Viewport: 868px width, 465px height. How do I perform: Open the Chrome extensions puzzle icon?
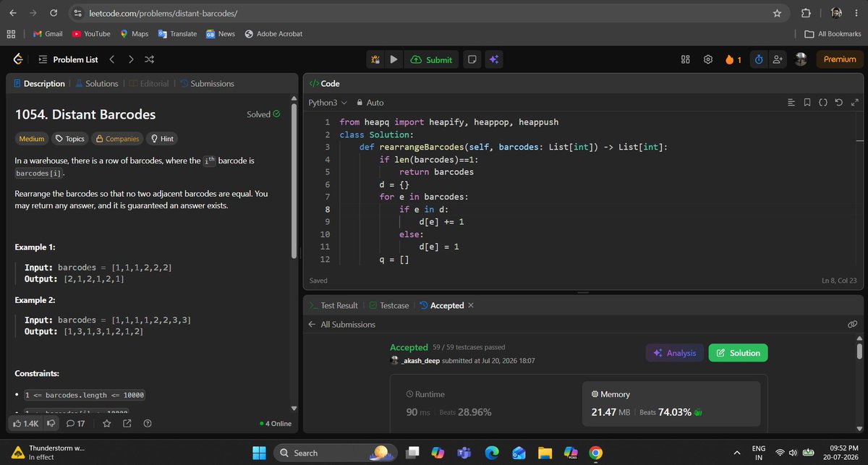806,13
